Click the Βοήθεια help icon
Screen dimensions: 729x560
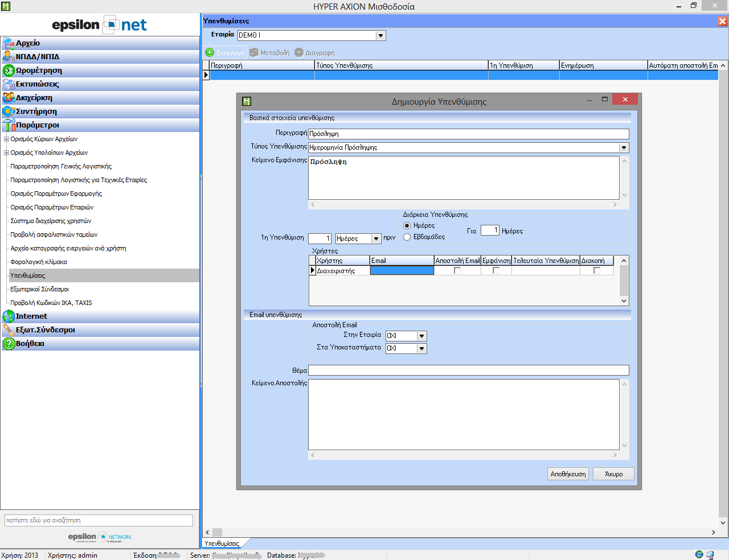[x=8, y=344]
